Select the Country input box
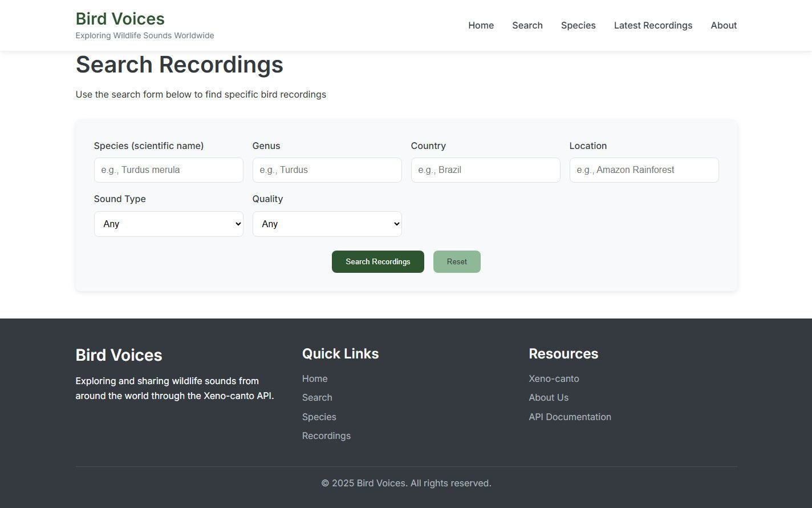 485,170
